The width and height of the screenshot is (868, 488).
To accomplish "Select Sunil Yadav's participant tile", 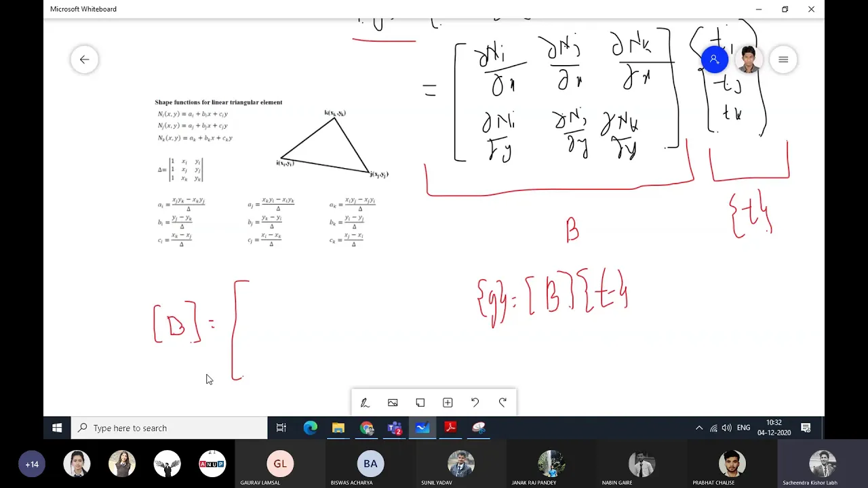I will coord(461,464).
